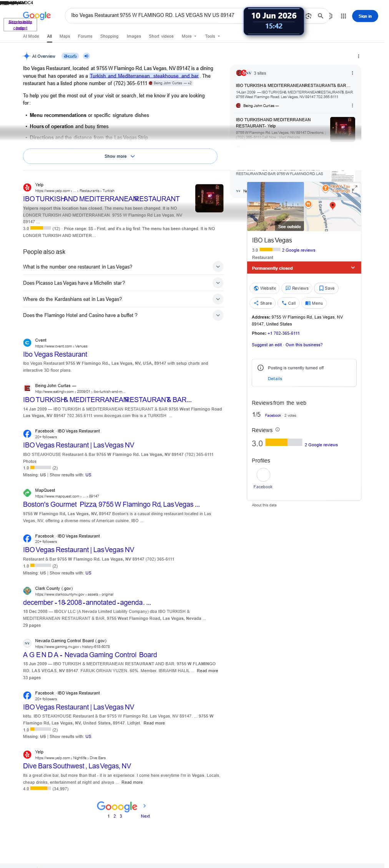Click the search magnifier icon
Viewport: 389px width, 868px height.
[320, 16]
